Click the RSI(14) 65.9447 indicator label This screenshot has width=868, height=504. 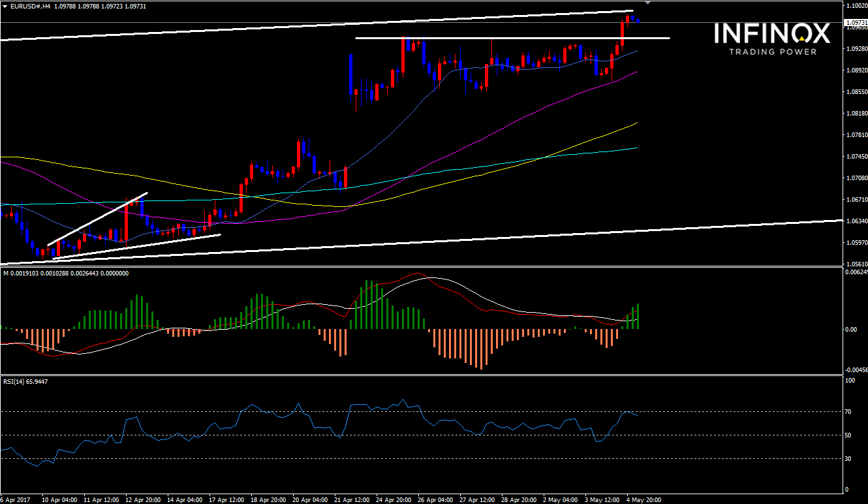25,381
